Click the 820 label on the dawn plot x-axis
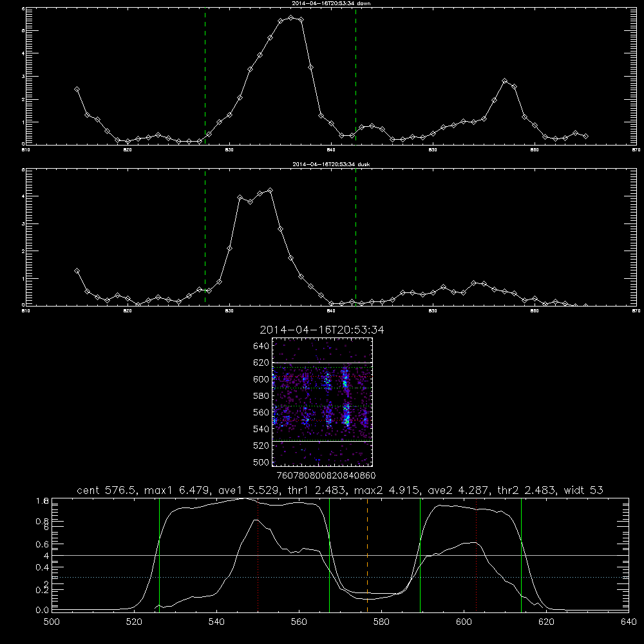The image size is (644, 644). pyautogui.click(x=128, y=150)
